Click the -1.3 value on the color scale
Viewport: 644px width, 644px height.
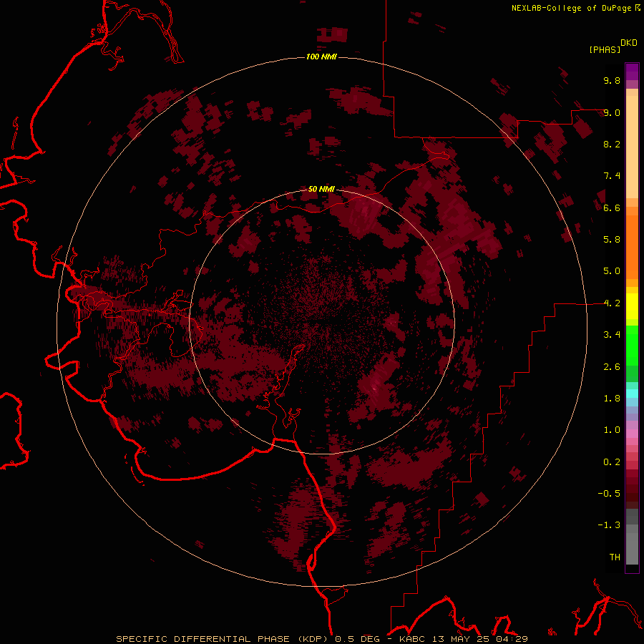609,525
